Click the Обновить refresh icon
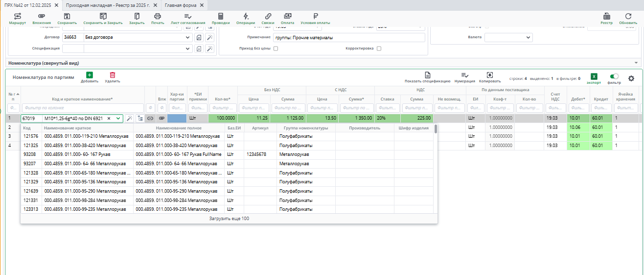 coord(628,16)
